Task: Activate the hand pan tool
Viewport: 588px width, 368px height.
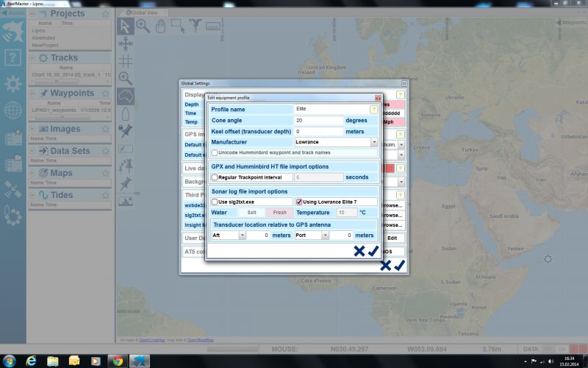Action: 160,26
